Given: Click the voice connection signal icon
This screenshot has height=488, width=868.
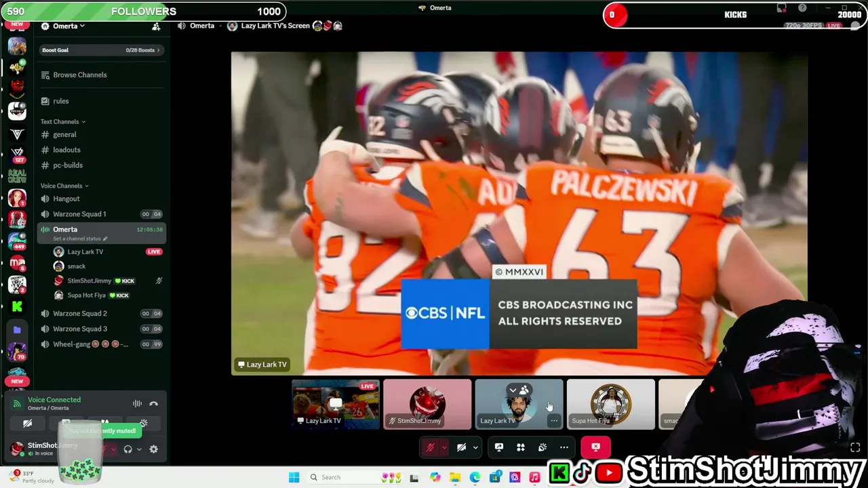Looking at the screenshot, I should (x=17, y=403).
